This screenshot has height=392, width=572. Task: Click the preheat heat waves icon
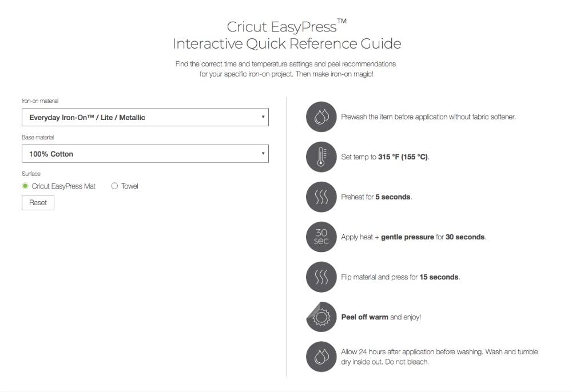click(321, 197)
